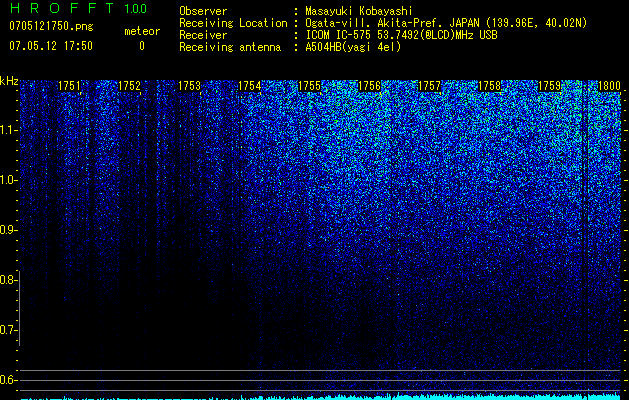Click the 1756 time marker
This screenshot has width=629, height=400.
369,86
